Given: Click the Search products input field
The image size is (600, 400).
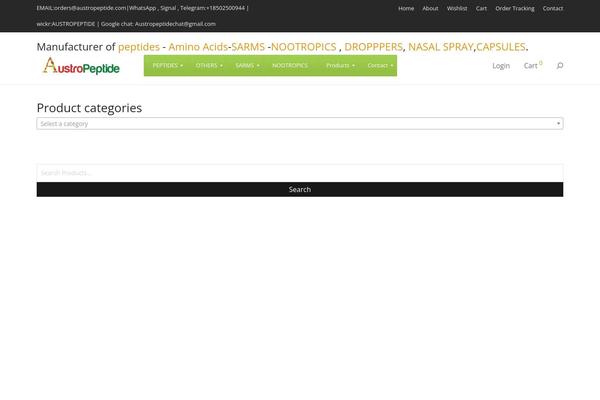Looking at the screenshot, I should (x=300, y=173).
